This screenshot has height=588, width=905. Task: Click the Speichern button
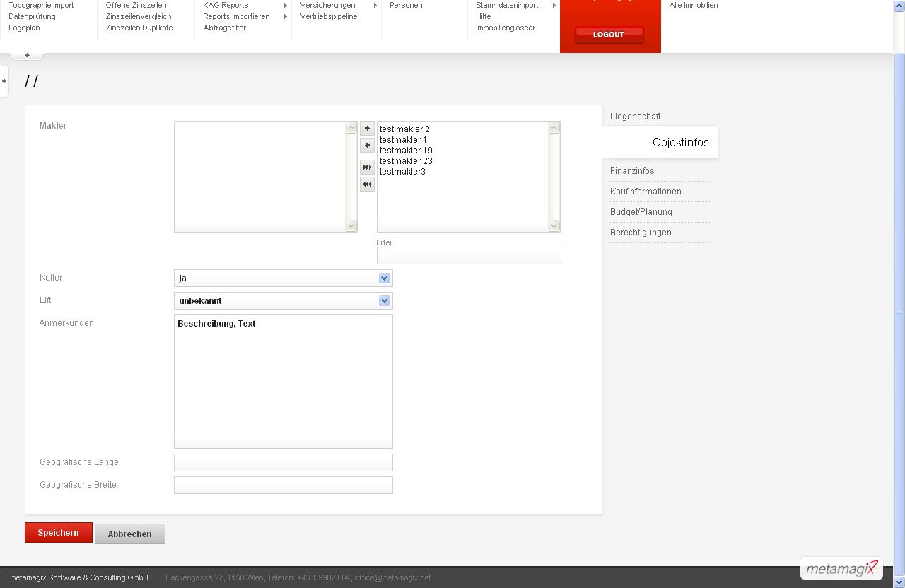point(58,533)
